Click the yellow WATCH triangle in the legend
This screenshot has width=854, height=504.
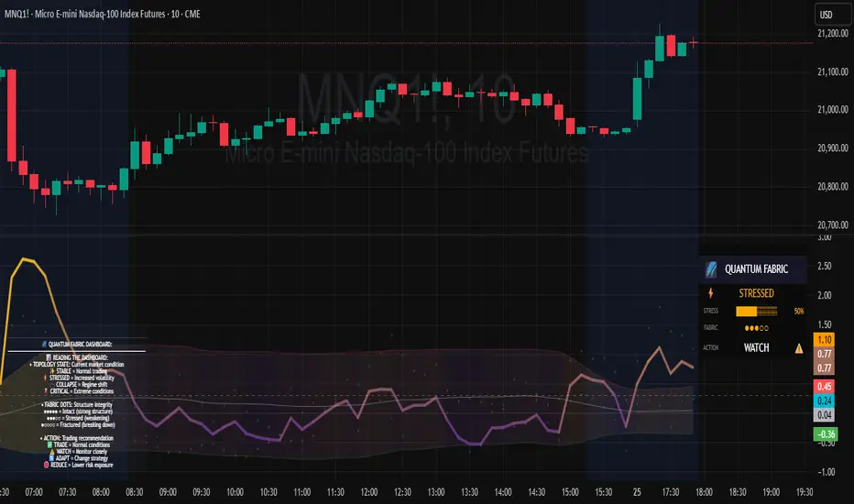(52, 452)
